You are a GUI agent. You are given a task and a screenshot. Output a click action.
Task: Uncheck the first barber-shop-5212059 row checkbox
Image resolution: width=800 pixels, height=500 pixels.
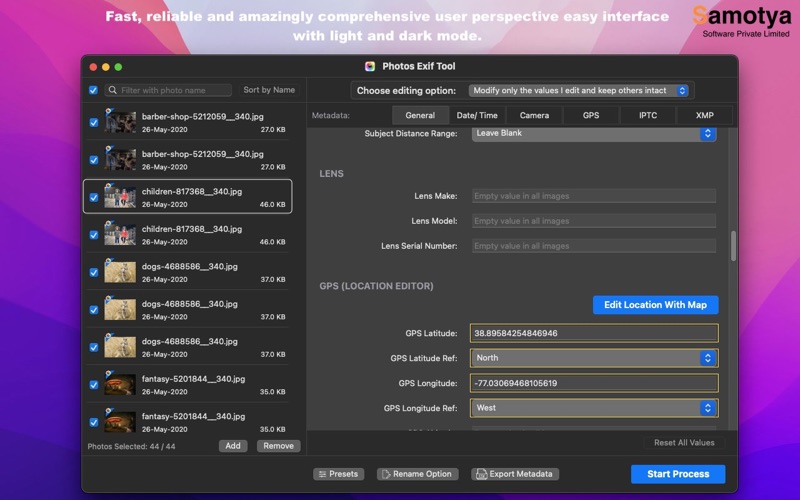pyautogui.click(x=94, y=122)
